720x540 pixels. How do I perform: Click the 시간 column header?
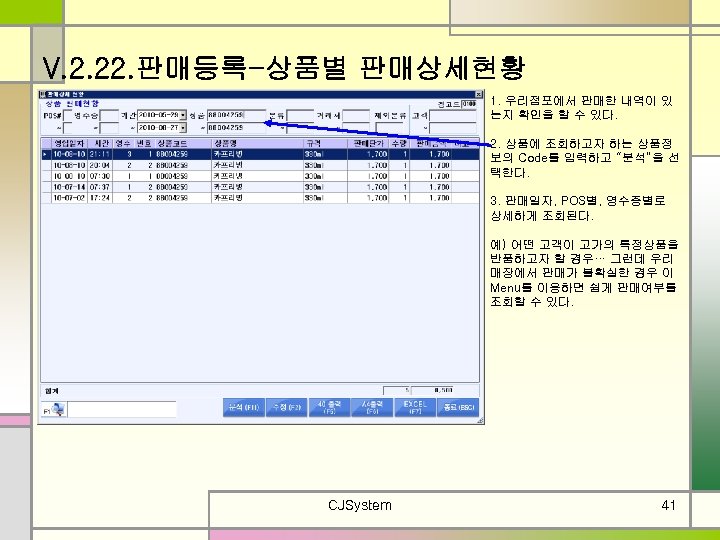[x=100, y=143]
